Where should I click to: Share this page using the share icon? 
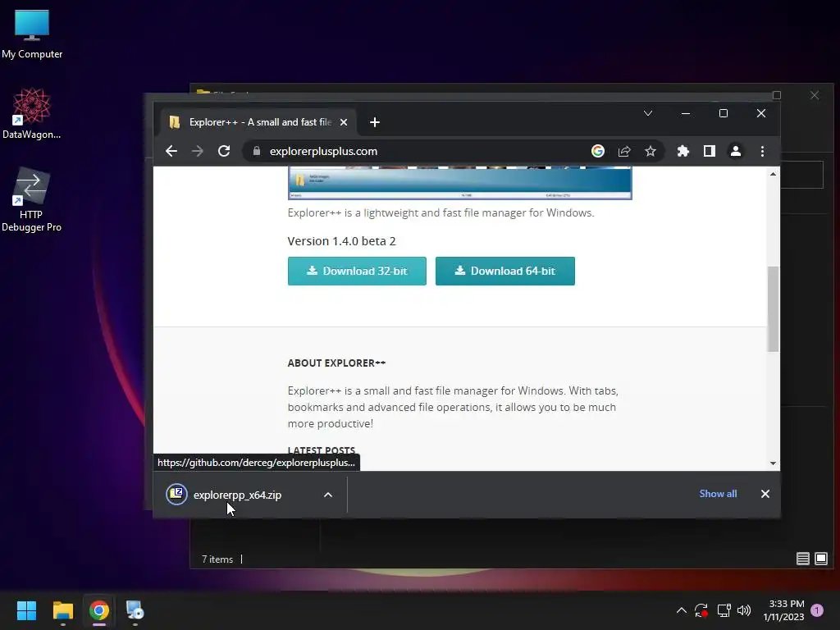click(624, 152)
